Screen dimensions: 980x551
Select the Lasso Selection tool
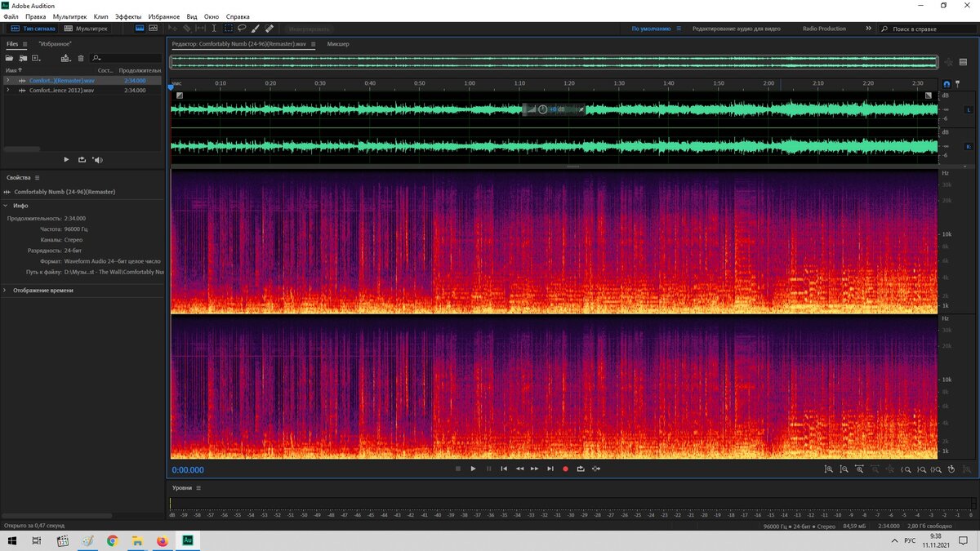(x=242, y=27)
